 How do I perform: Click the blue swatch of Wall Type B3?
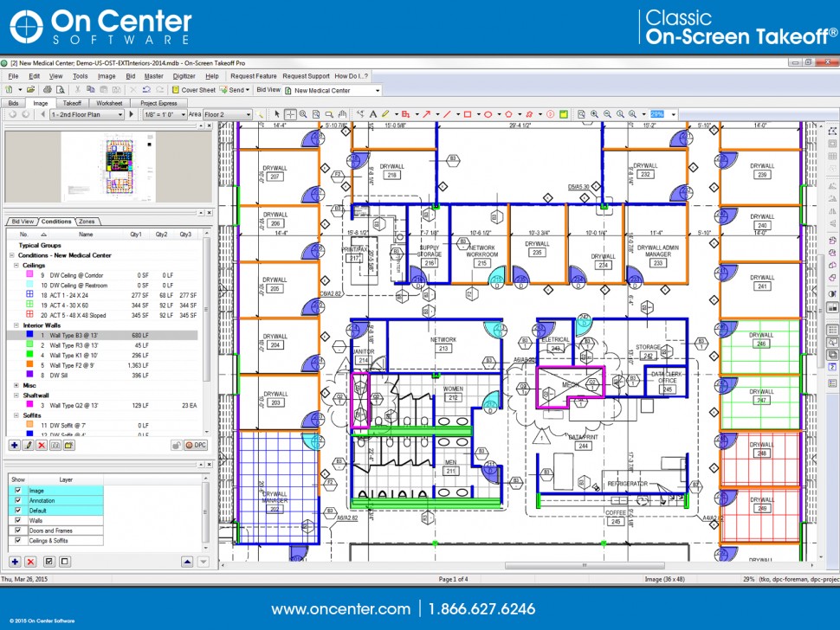pyautogui.click(x=29, y=335)
